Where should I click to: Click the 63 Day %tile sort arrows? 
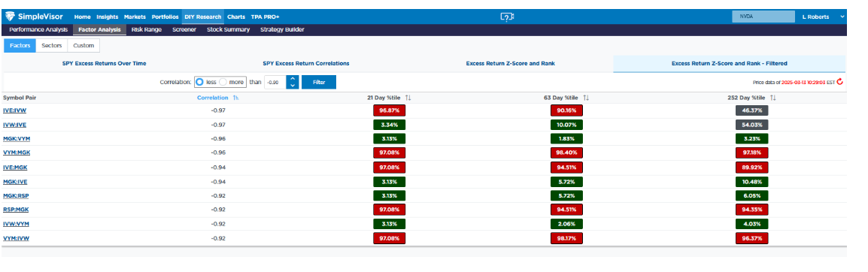(586, 97)
